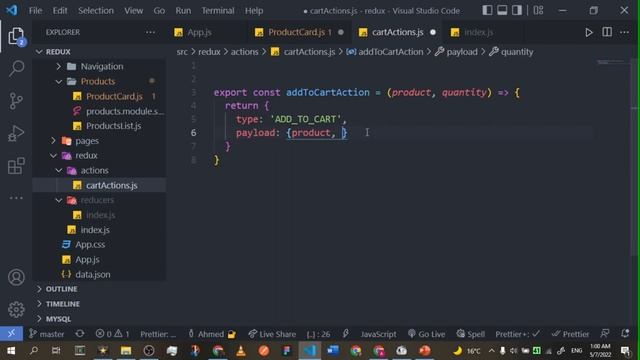Open the Search view in activity bar

16,69
